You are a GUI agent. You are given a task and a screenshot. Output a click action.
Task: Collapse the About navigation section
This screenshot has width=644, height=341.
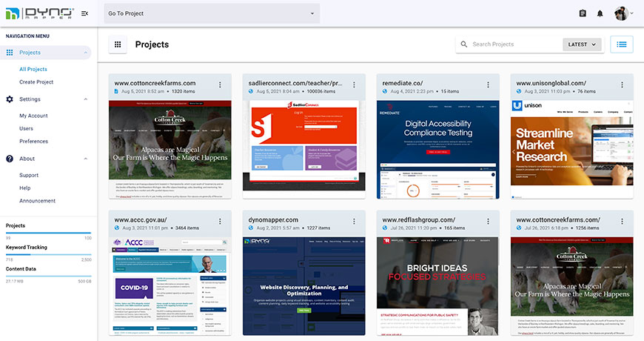85,159
